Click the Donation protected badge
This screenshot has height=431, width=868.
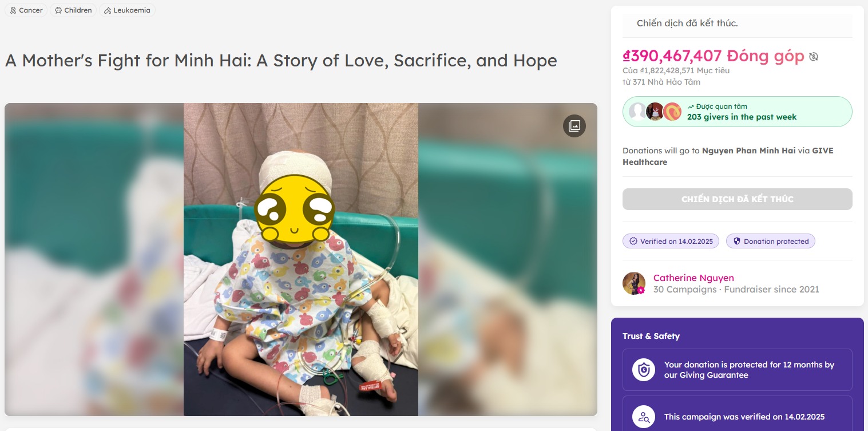770,241
